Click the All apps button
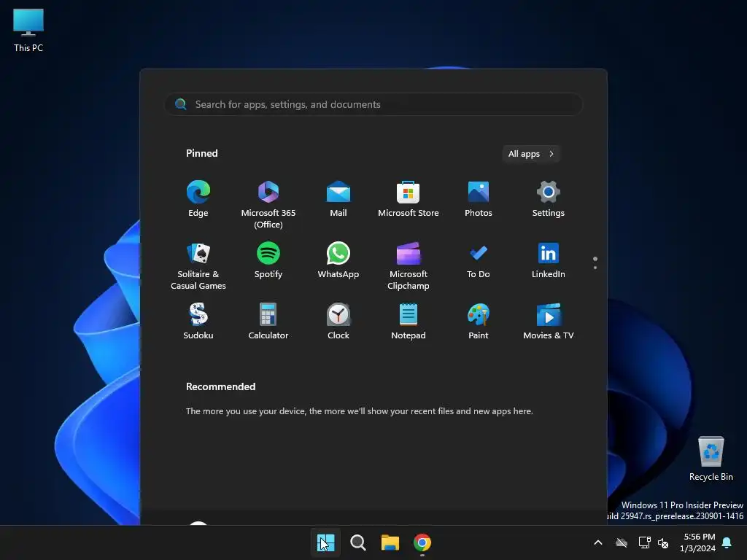The height and width of the screenshot is (560, 747). (531, 154)
